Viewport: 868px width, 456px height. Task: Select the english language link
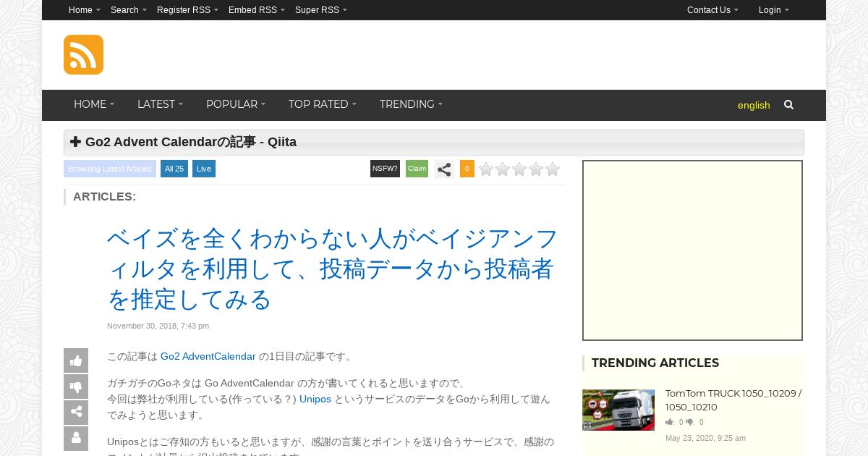pos(754,105)
